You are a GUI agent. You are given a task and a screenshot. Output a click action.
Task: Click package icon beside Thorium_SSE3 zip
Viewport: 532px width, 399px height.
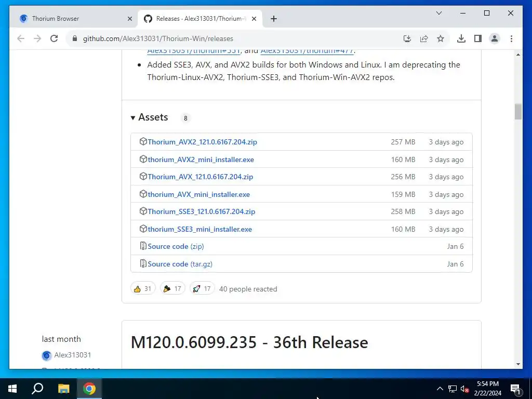tap(143, 211)
